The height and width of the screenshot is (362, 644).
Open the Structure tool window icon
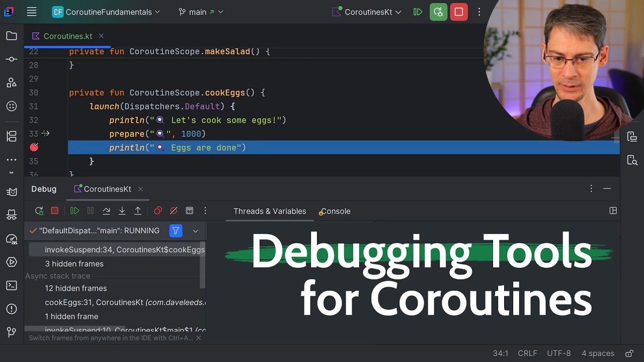[x=11, y=136]
